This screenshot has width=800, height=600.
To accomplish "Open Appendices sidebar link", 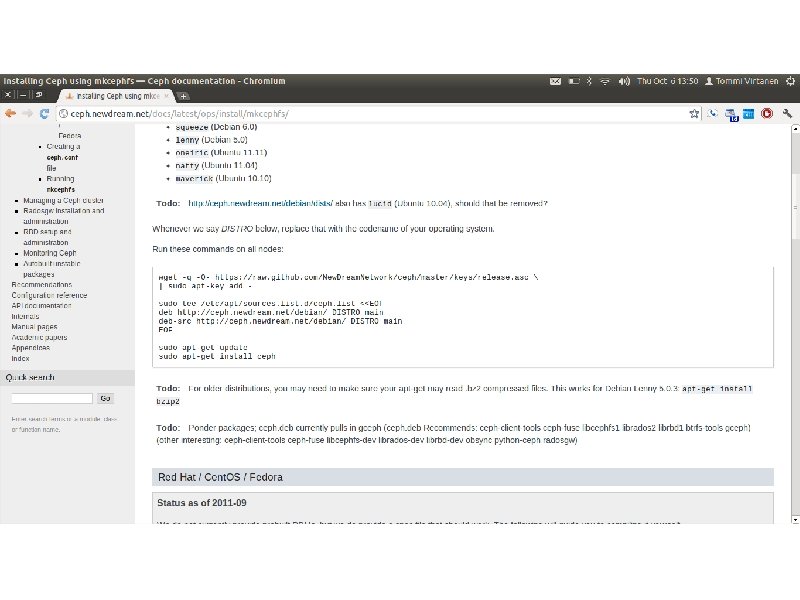I will (31, 347).
